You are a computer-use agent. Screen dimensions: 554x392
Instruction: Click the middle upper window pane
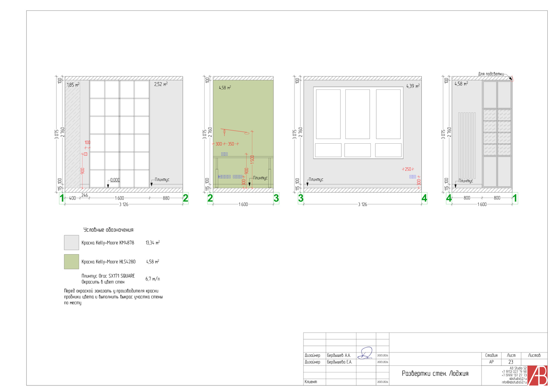pyautogui.click(x=358, y=114)
